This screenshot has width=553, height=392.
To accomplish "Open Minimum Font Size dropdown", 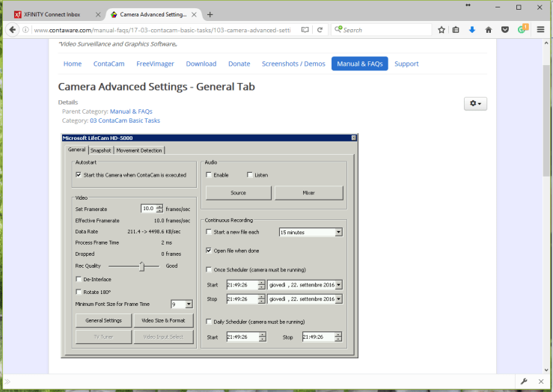I will point(189,304).
